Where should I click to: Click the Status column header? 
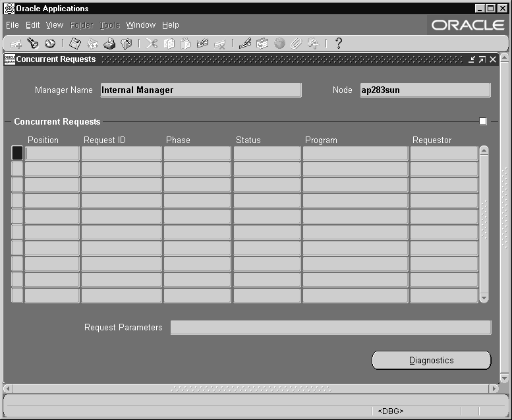(x=248, y=140)
